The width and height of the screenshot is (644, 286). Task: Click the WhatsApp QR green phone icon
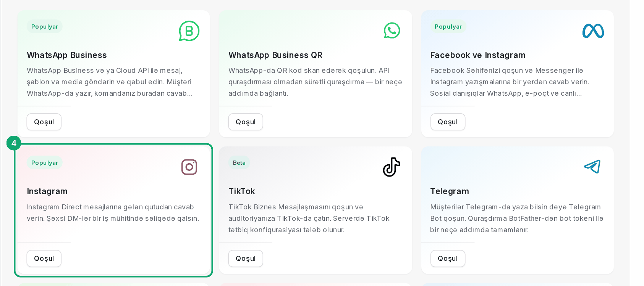click(392, 31)
